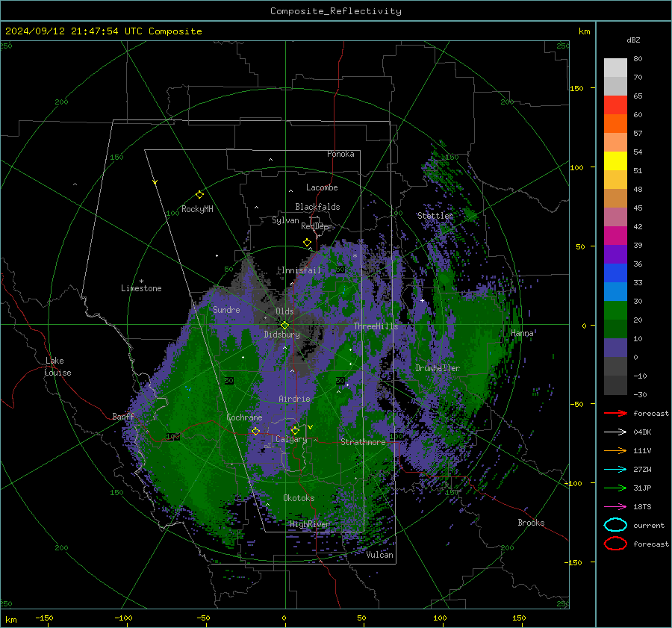Click the Olds town label

[x=284, y=311]
